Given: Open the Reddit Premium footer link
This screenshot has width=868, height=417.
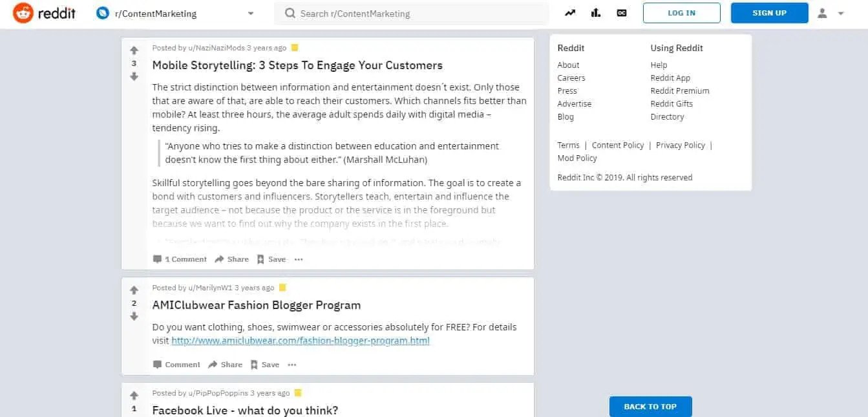Looking at the screenshot, I should tap(679, 91).
